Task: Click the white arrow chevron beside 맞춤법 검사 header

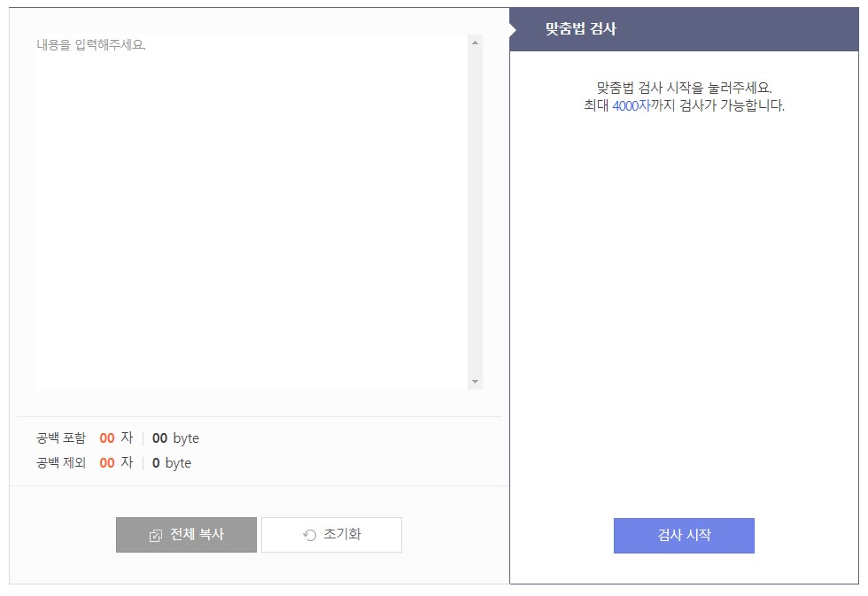Action: pos(512,28)
